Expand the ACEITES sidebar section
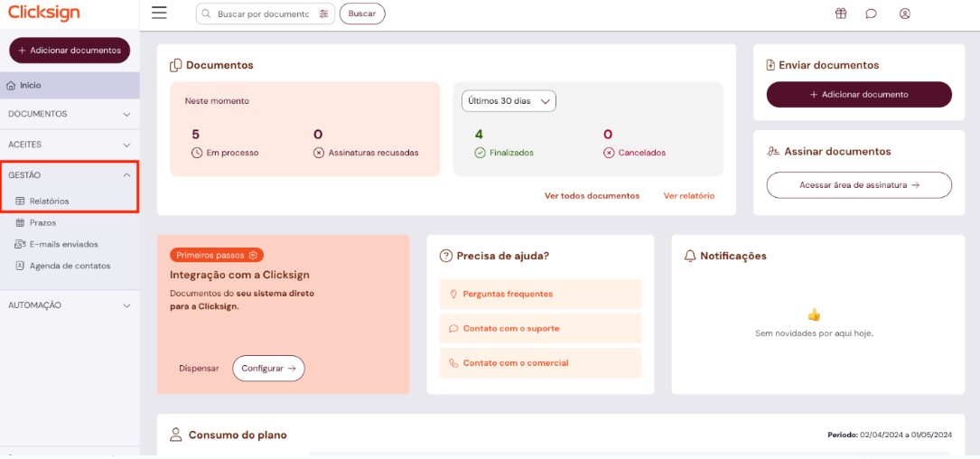 70,145
